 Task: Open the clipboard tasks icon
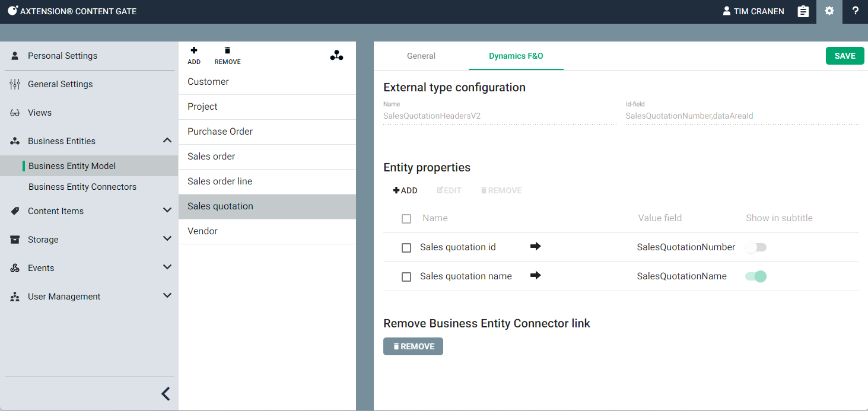coord(803,11)
